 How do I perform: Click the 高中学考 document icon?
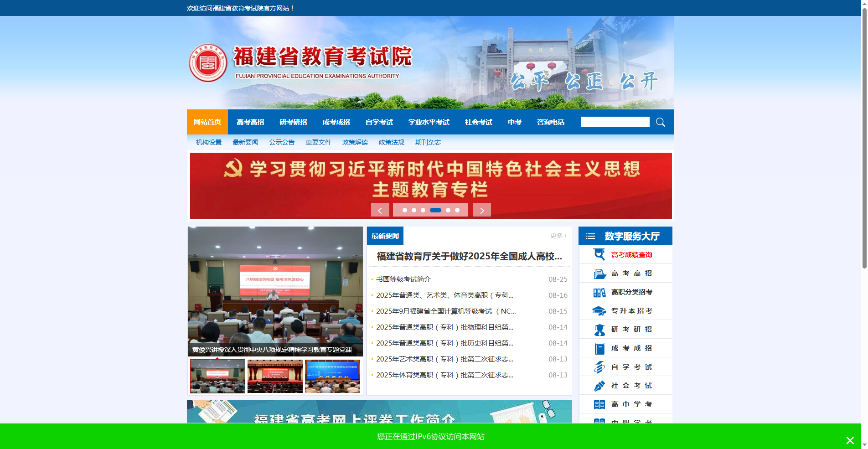(x=599, y=404)
